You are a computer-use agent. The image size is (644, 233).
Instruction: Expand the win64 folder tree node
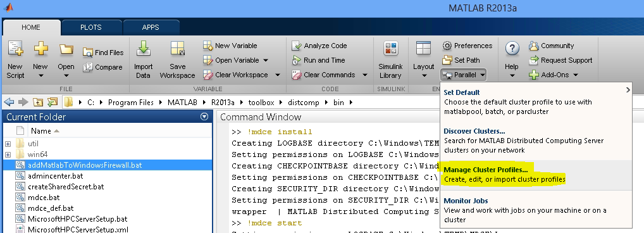coord(8,155)
